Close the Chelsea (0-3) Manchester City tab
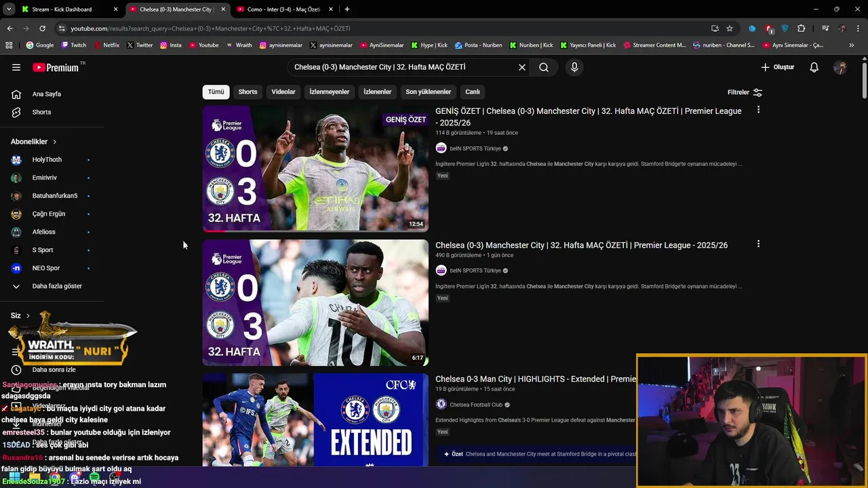The image size is (868, 488). click(x=223, y=9)
